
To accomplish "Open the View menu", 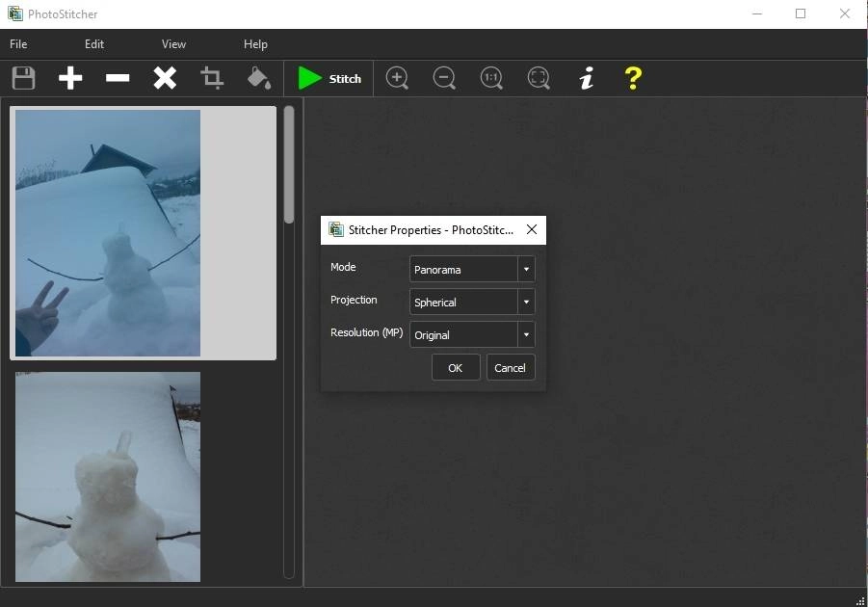I will coord(173,44).
